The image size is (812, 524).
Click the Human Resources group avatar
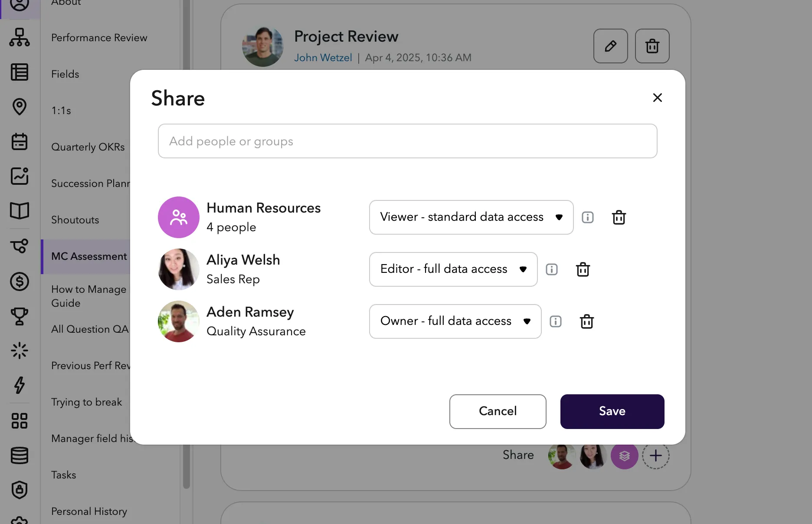(x=179, y=217)
